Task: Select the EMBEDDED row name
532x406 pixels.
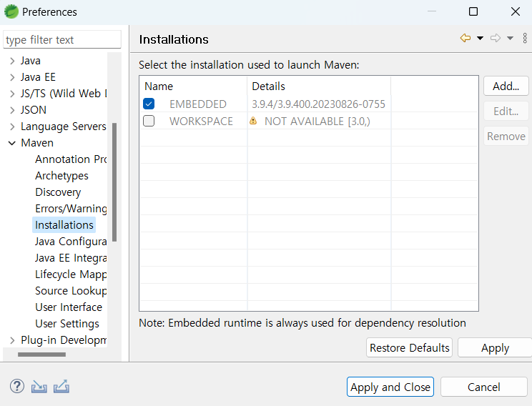Action: coord(198,104)
